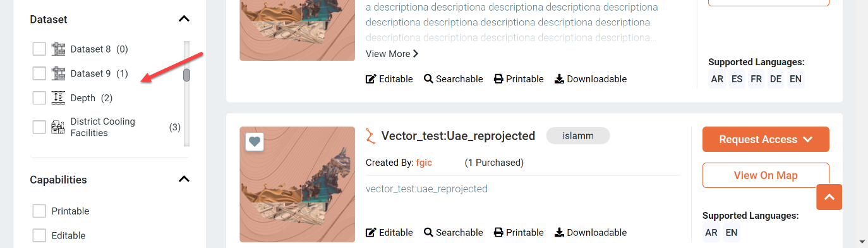Click the Vector_test:Uae_reprojected map thumbnail
The height and width of the screenshot is (248, 868).
point(298,184)
